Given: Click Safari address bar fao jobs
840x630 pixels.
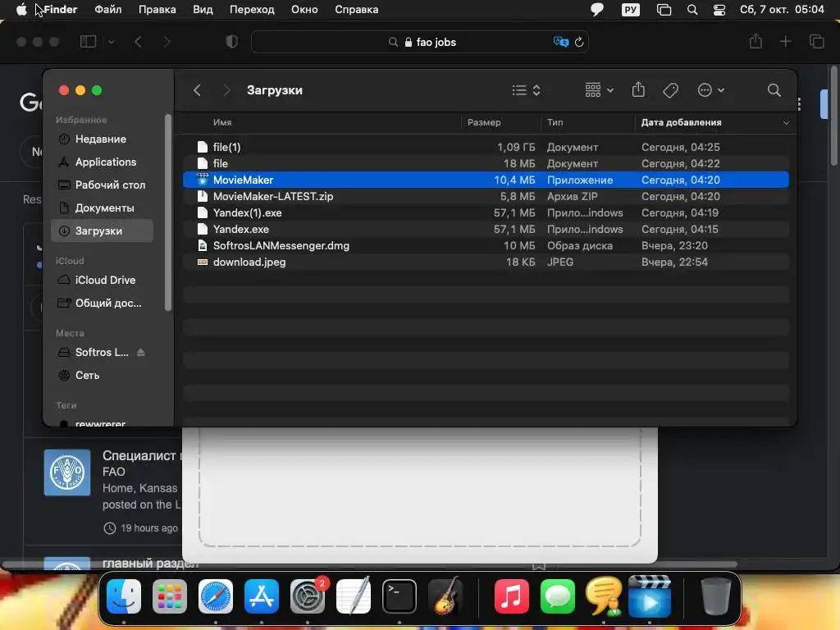Looking at the screenshot, I should (x=420, y=42).
